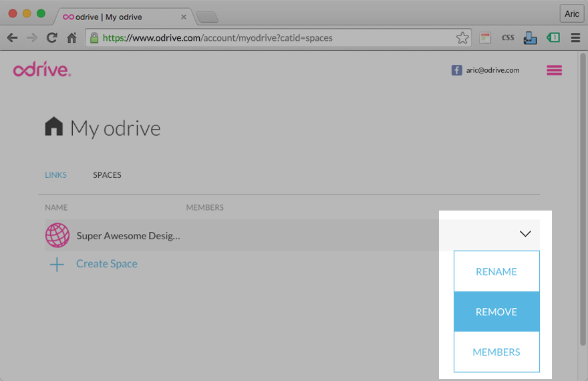Open Chrome's main menu button
Viewport: 588px width, 381px height.
point(575,38)
